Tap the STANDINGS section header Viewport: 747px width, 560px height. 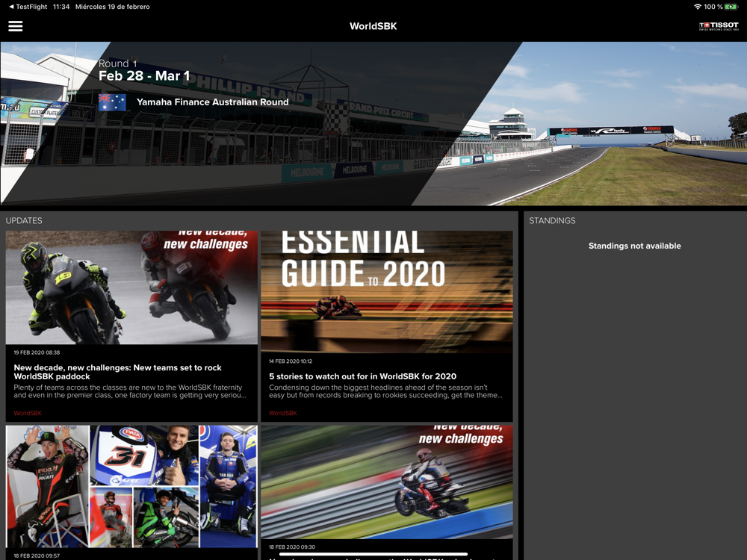pyautogui.click(x=552, y=220)
